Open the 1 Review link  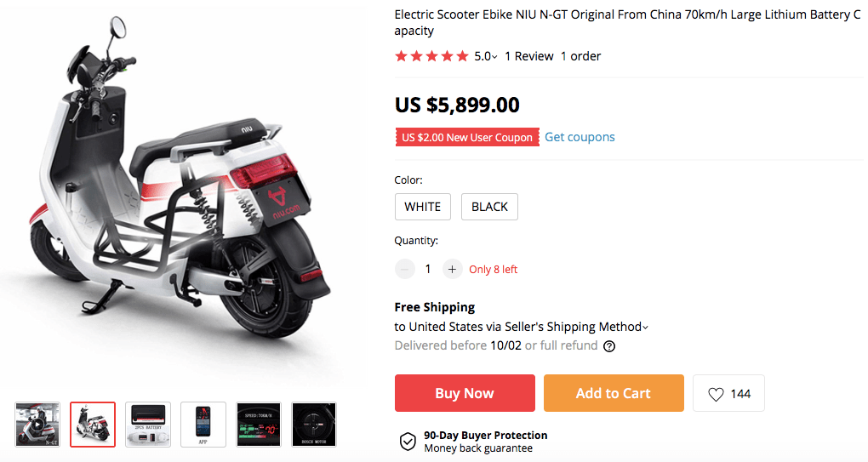[x=528, y=56]
